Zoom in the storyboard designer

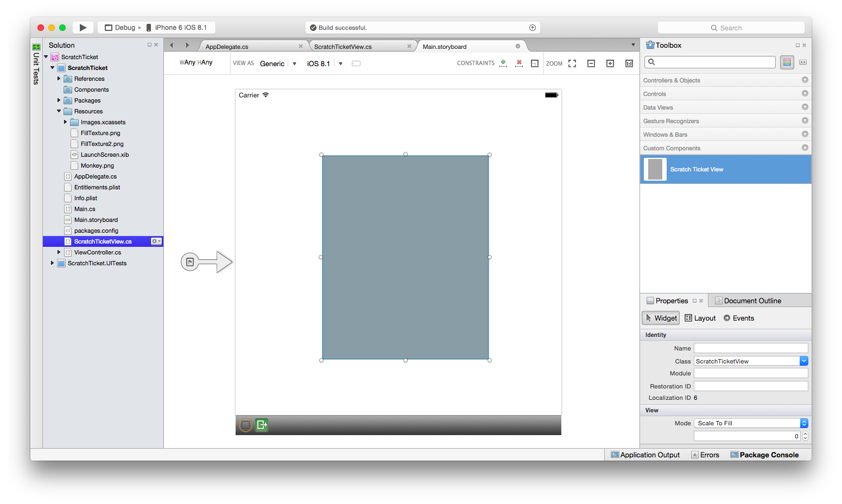coord(610,63)
